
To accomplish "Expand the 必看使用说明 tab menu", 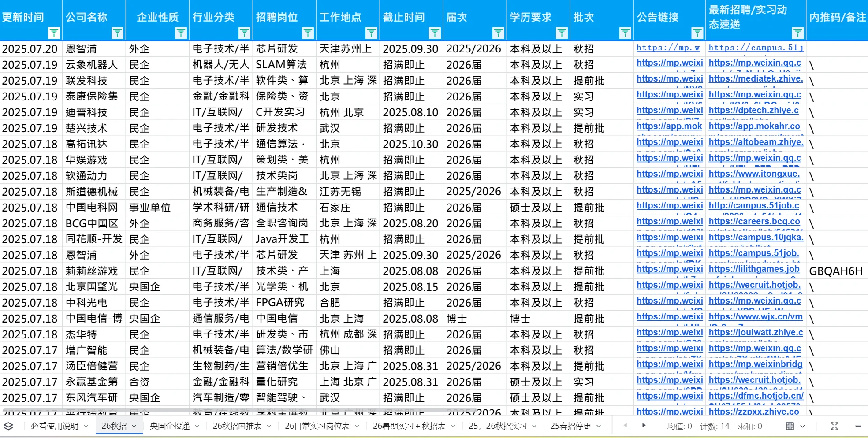I will point(86,426).
